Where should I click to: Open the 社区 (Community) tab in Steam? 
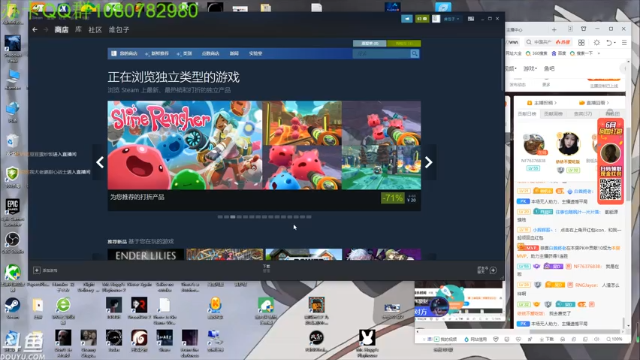coord(95,30)
